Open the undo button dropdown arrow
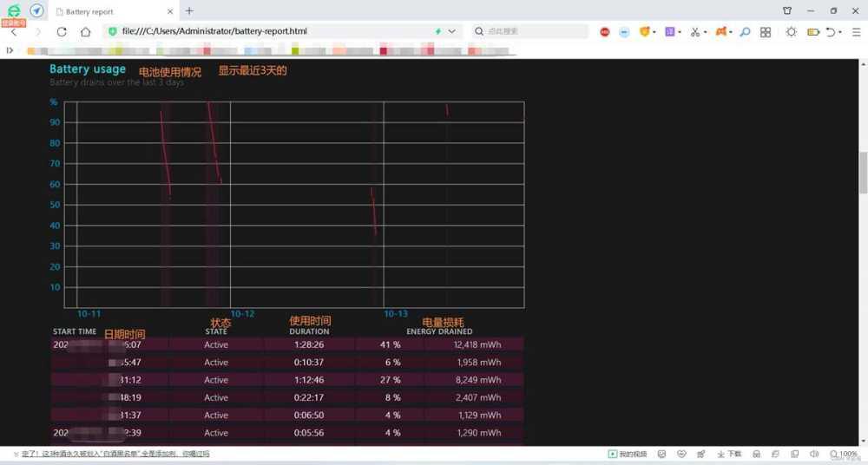The width and height of the screenshot is (868, 465). click(x=841, y=32)
